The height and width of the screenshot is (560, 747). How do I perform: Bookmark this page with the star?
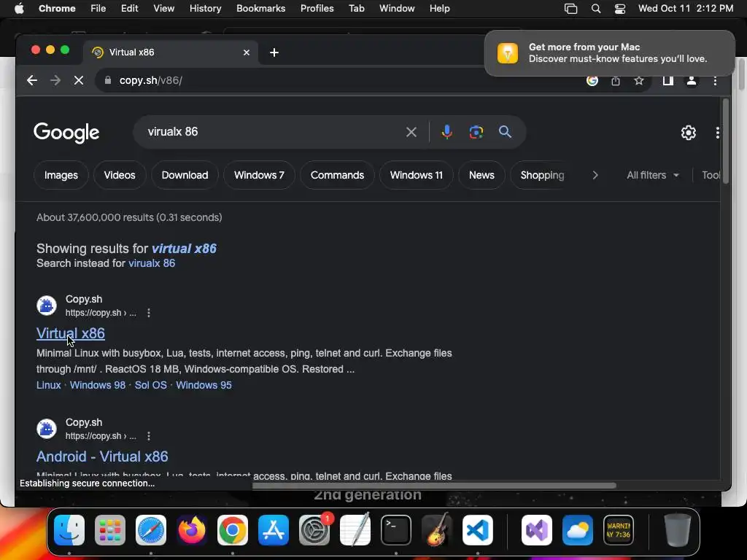[x=639, y=81]
